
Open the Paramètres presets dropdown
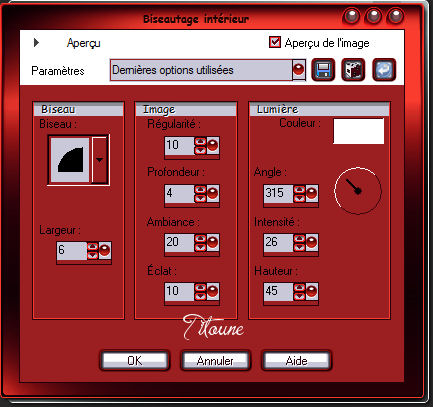299,70
